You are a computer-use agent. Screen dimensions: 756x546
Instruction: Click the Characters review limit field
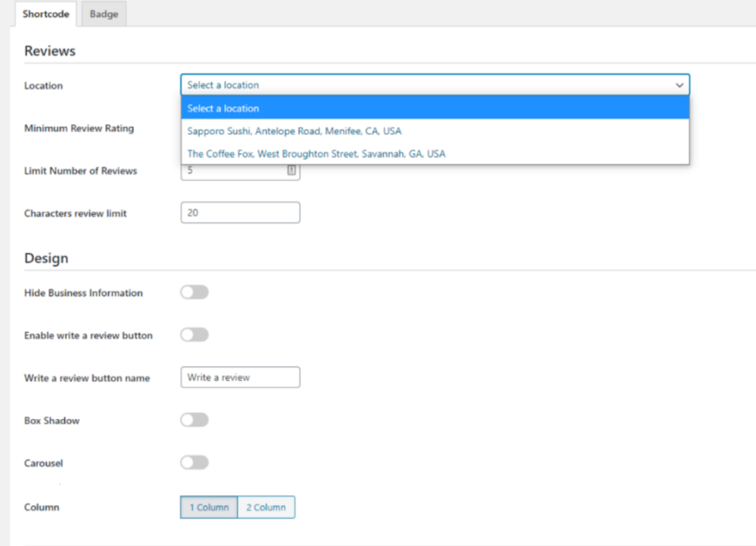coord(240,212)
